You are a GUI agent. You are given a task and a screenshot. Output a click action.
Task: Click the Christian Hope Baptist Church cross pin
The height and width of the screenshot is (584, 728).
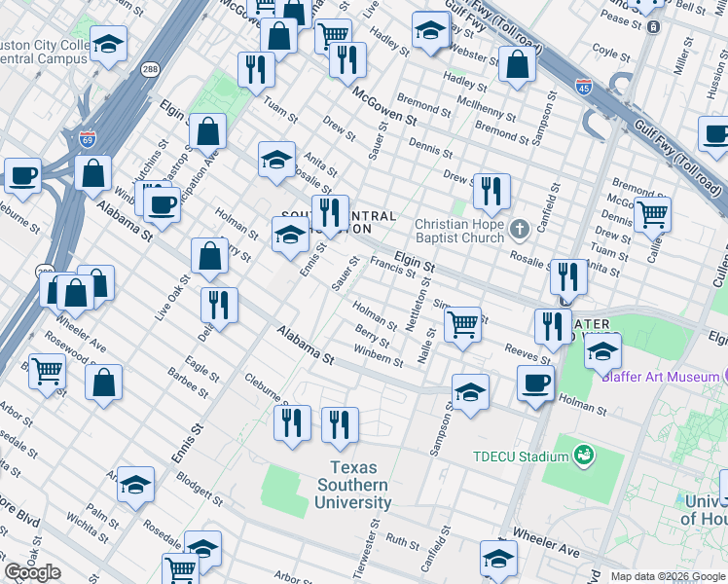[x=520, y=230]
